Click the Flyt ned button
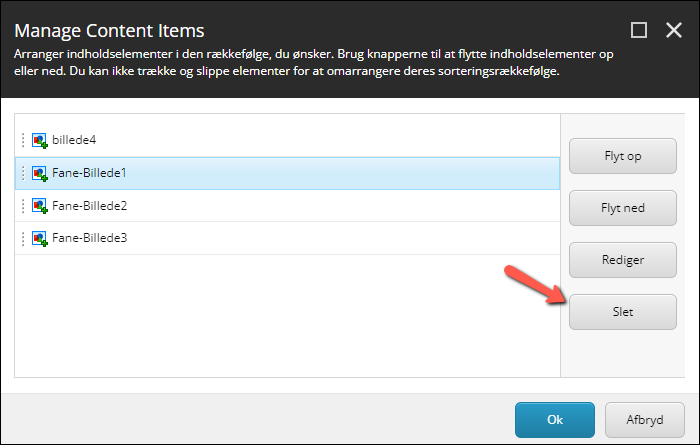700x445 pixels. coord(623,208)
